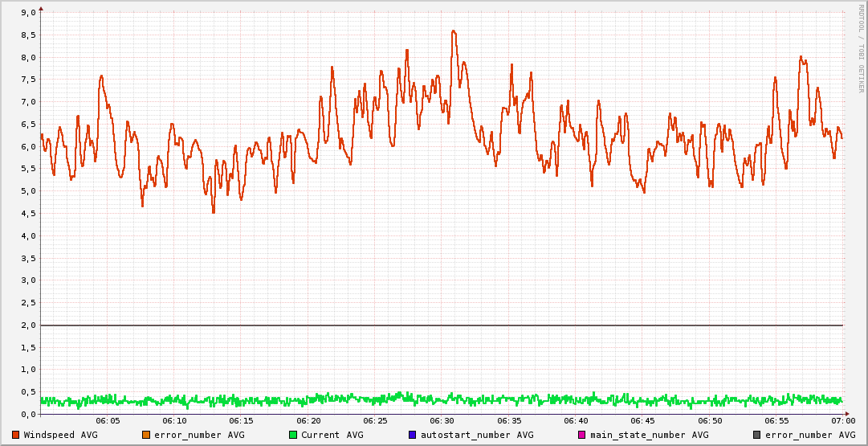The height and width of the screenshot is (446, 868).
Task: Click the 06:05 time axis label
Action: (x=108, y=421)
